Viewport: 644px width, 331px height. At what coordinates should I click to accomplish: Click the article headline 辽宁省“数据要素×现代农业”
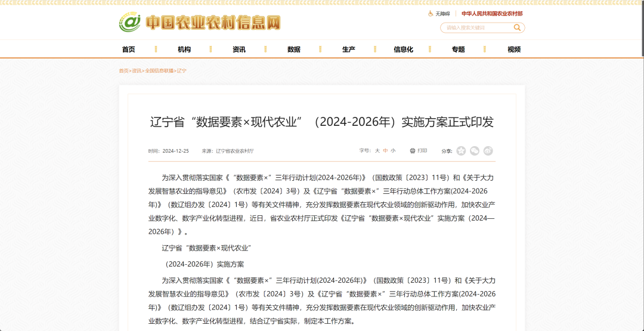322,122
